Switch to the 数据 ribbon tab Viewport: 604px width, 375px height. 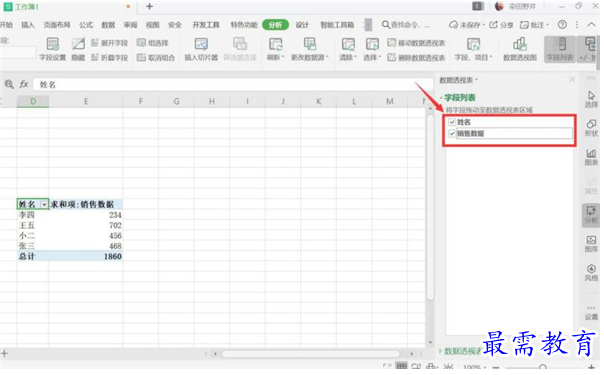click(108, 25)
